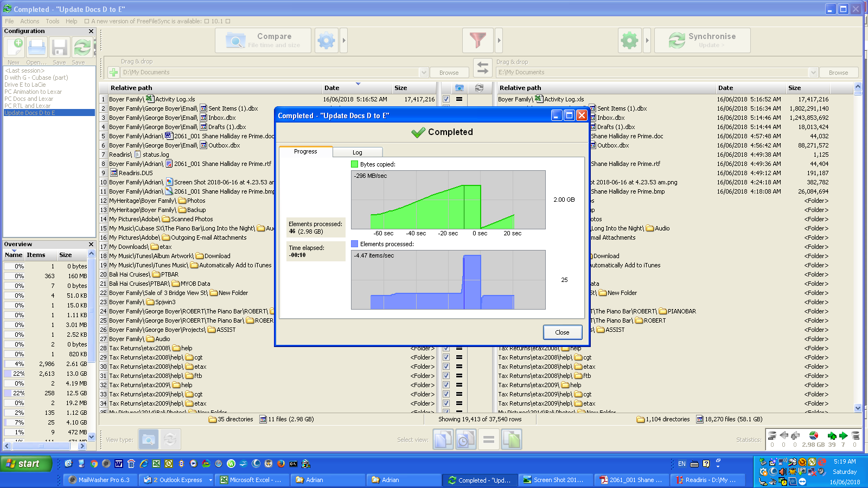Open the filter funnel settings

coord(478,41)
